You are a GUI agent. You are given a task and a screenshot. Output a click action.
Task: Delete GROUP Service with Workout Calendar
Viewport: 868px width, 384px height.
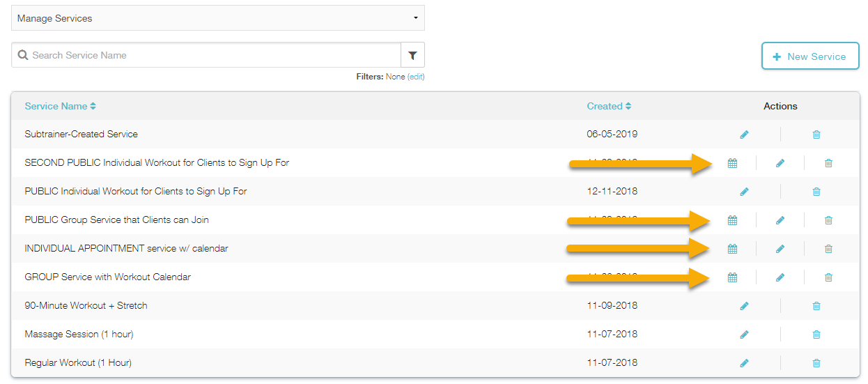(828, 277)
